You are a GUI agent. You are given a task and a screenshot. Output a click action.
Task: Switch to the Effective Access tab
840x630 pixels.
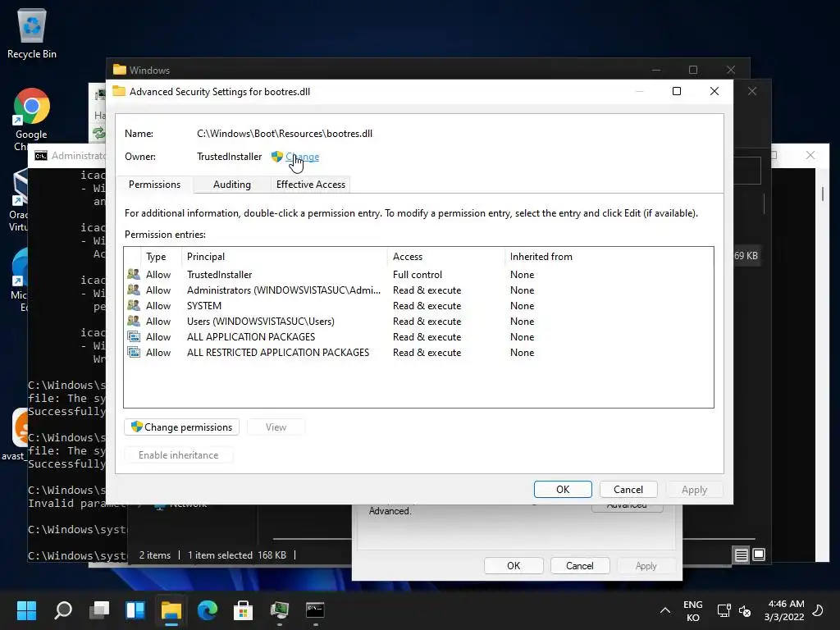pos(311,185)
